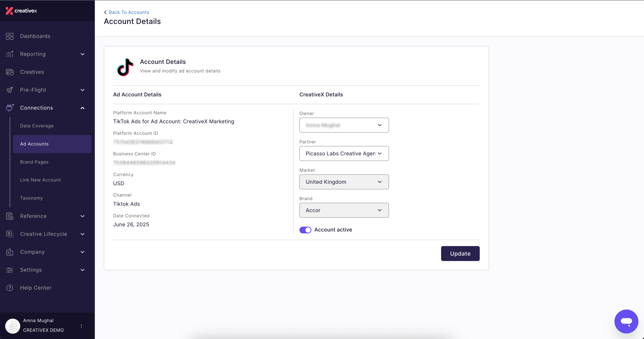The width and height of the screenshot is (644, 339).
Task: Click the creativex logo
Action: coord(21,11)
